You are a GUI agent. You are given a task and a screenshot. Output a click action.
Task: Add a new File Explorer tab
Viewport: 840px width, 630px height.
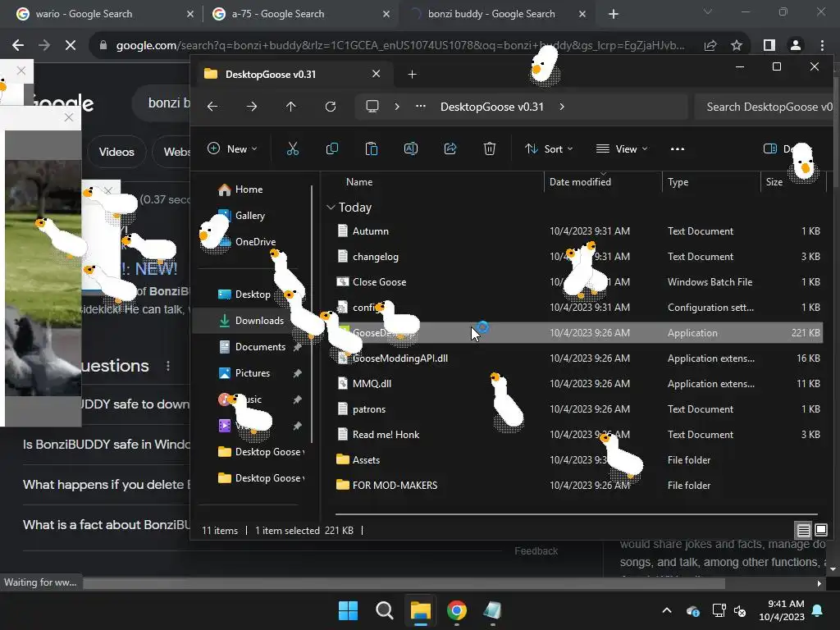[412, 75]
